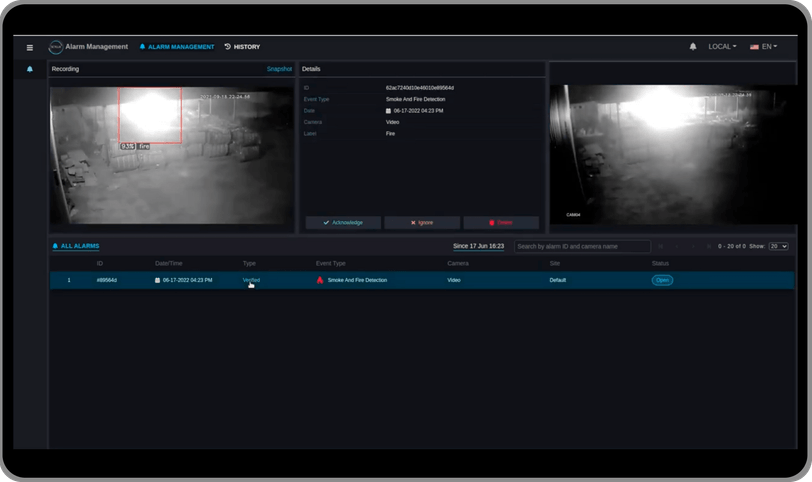Go to next page of alarms
This screenshot has width=812, height=482.
[x=693, y=246]
